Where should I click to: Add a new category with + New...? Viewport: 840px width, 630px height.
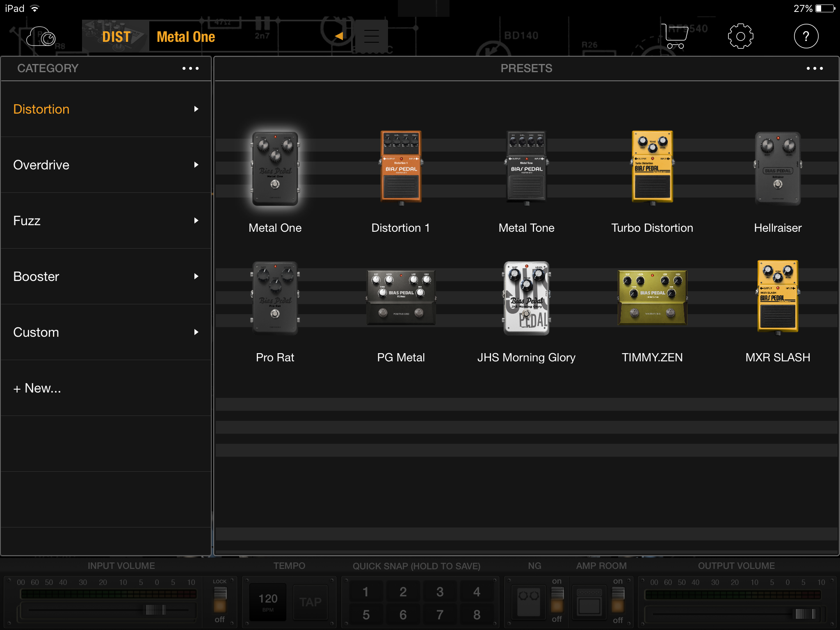point(106,388)
